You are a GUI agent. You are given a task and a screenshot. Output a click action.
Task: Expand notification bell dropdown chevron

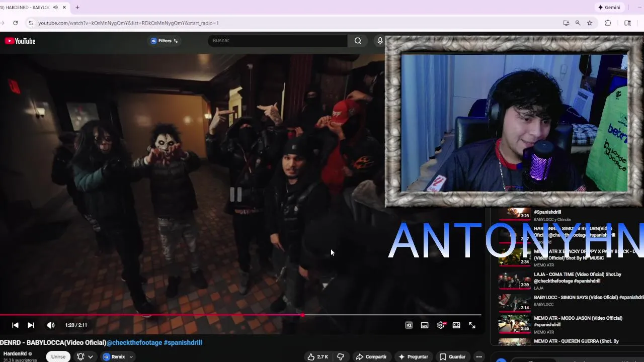(x=91, y=357)
